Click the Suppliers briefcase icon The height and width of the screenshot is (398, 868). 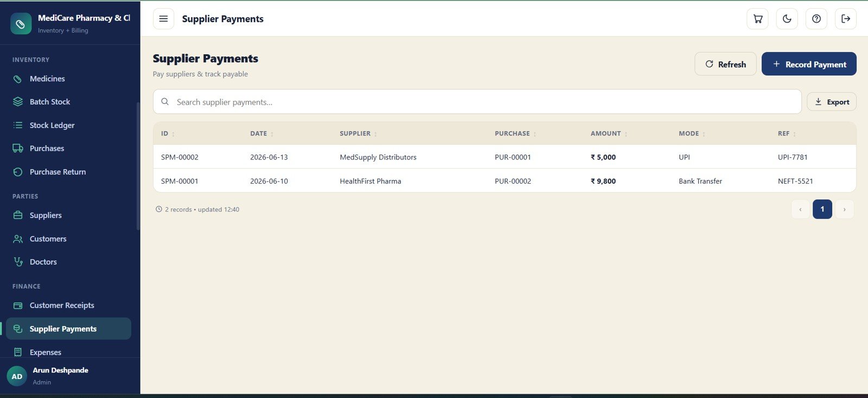[18, 215]
